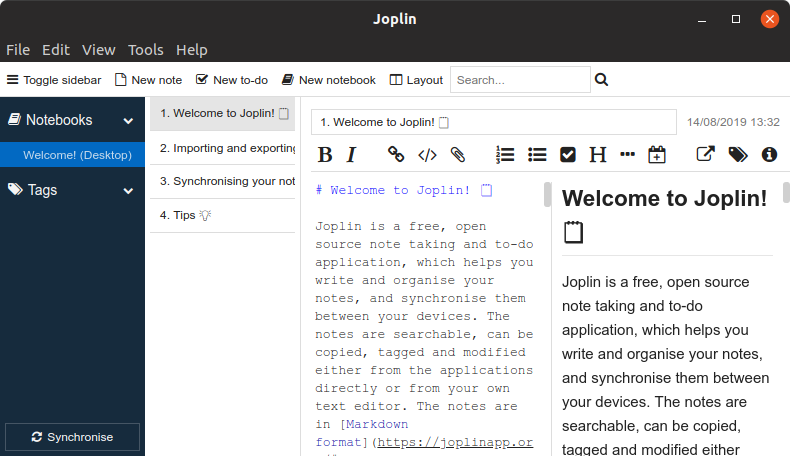This screenshot has height=456, width=790.
Task: Open note '2. Importing and exporting'
Action: 222,148
